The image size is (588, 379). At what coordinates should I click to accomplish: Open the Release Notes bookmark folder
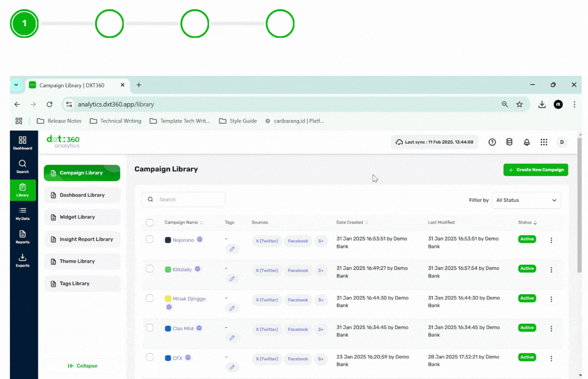tap(59, 121)
